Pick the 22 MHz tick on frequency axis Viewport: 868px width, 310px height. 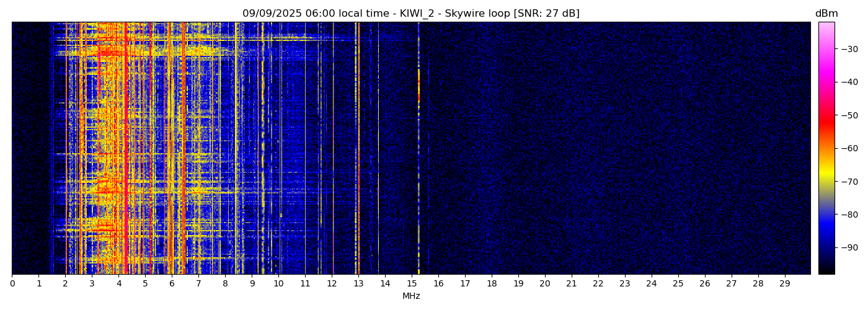[x=598, y=283]
